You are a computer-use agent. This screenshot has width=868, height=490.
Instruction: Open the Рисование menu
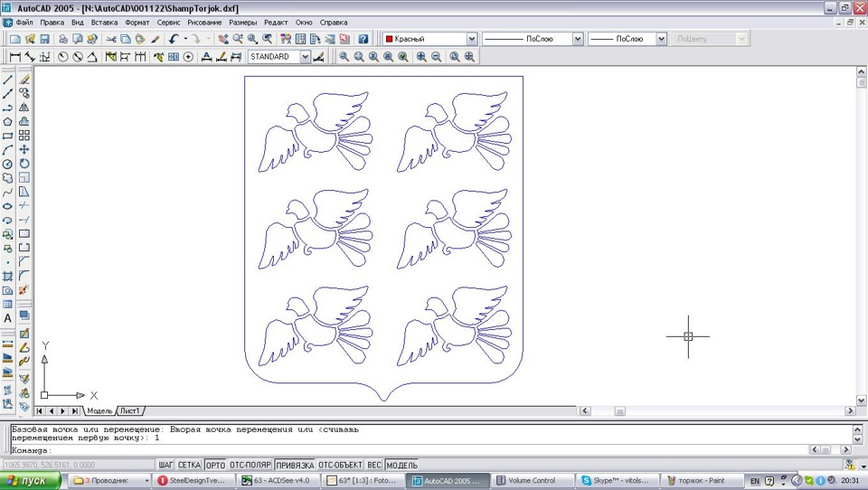(x=203, y=22)
